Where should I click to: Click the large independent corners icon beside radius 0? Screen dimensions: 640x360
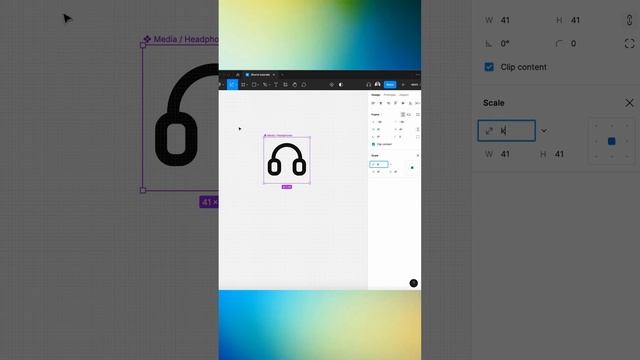pyautogui.click(x=629, y=44)
